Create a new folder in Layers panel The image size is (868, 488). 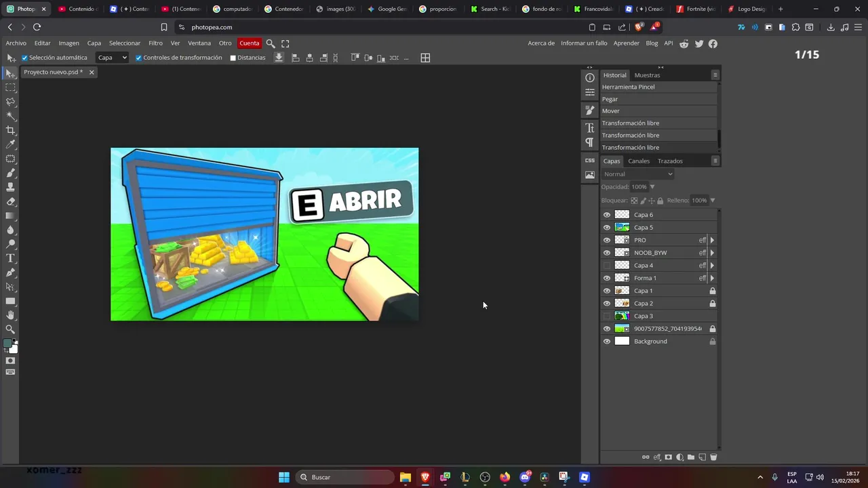pos(691,457)
